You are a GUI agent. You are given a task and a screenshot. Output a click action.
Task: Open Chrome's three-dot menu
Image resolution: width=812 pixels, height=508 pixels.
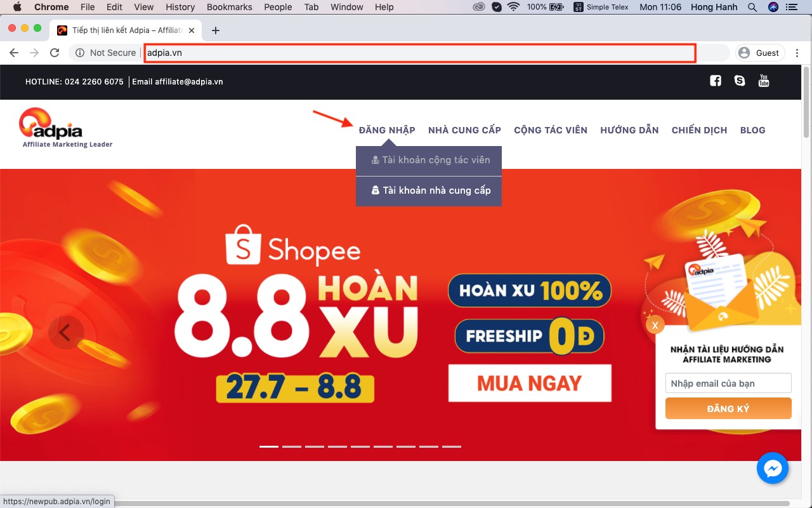point(797,53)
